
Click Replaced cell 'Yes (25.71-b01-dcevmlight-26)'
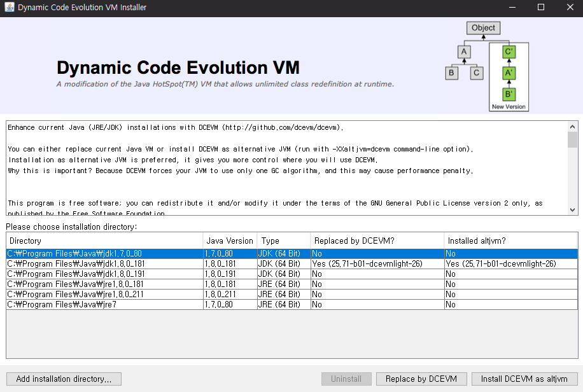coord(377,263)
